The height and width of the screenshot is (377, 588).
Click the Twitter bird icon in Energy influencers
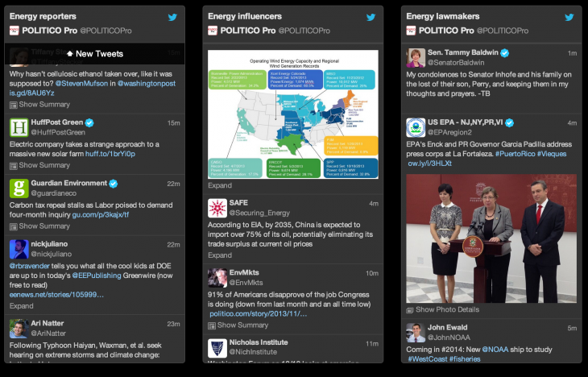pyautogui.click(x=371, y=17)
